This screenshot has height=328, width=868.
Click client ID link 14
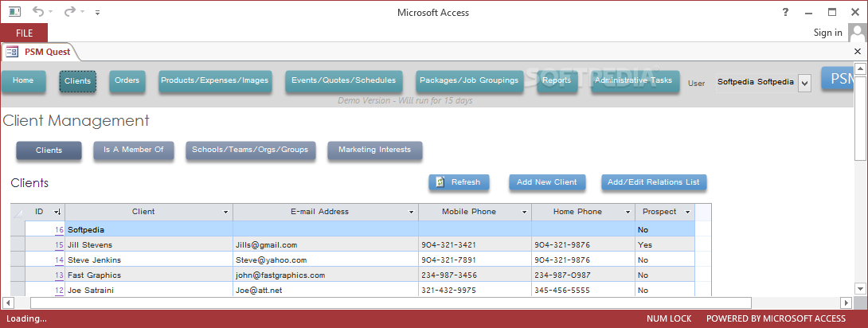click(59, 260)
